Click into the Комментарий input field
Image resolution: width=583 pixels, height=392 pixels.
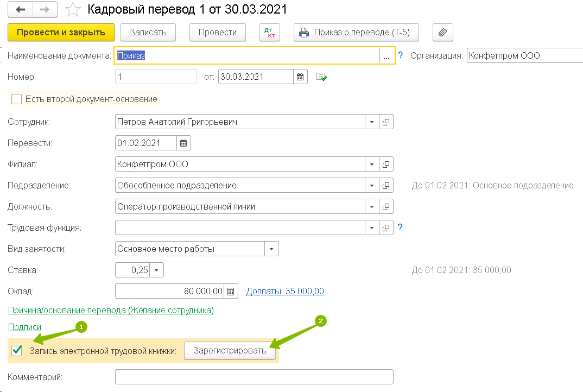254,377
